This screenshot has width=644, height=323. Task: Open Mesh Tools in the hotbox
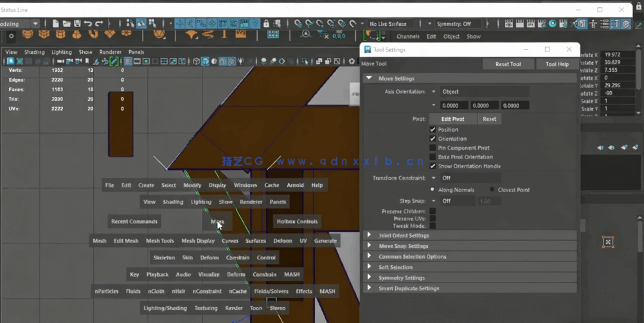pos(159,241)
